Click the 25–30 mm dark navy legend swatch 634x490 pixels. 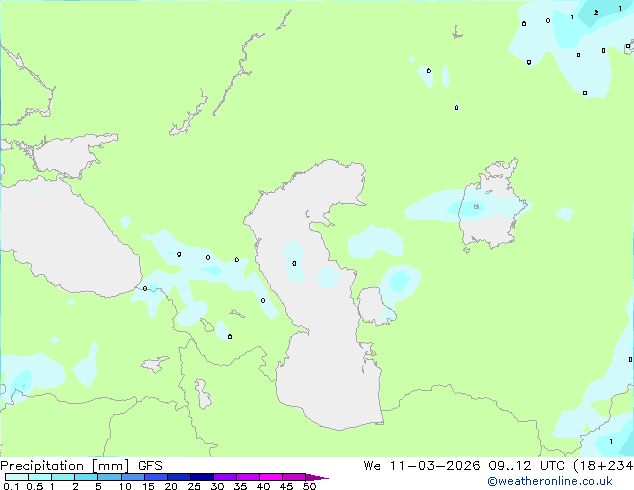202,477
